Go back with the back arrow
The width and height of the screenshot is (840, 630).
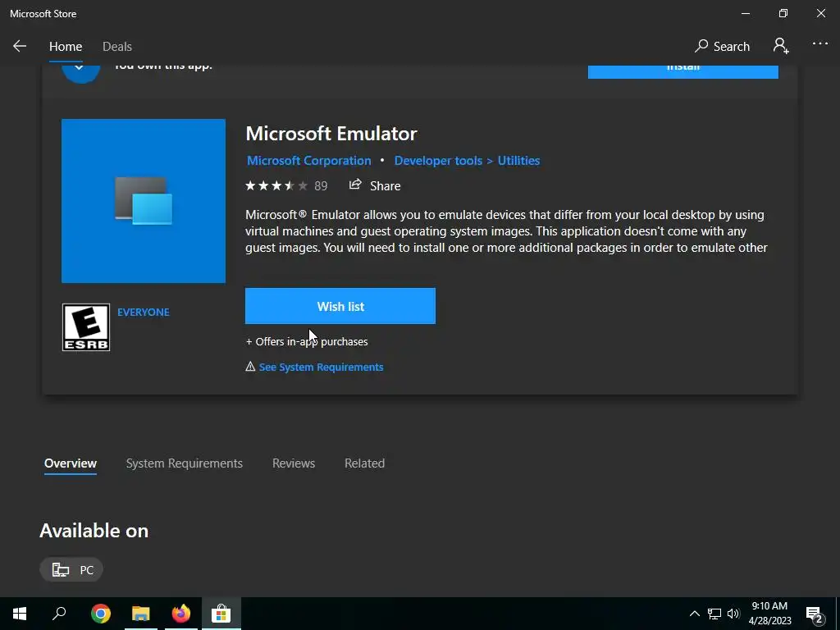pos(20,46)
